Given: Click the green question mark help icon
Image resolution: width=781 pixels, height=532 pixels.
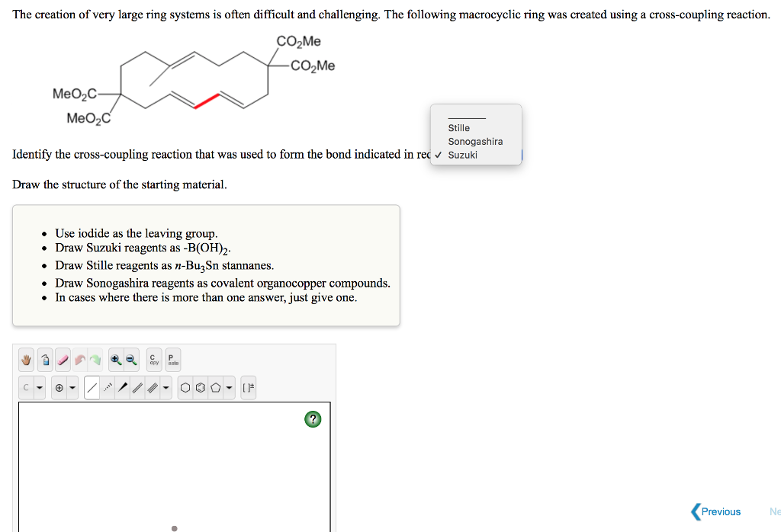Looking at the screenshot, I should tap(313, 418).
